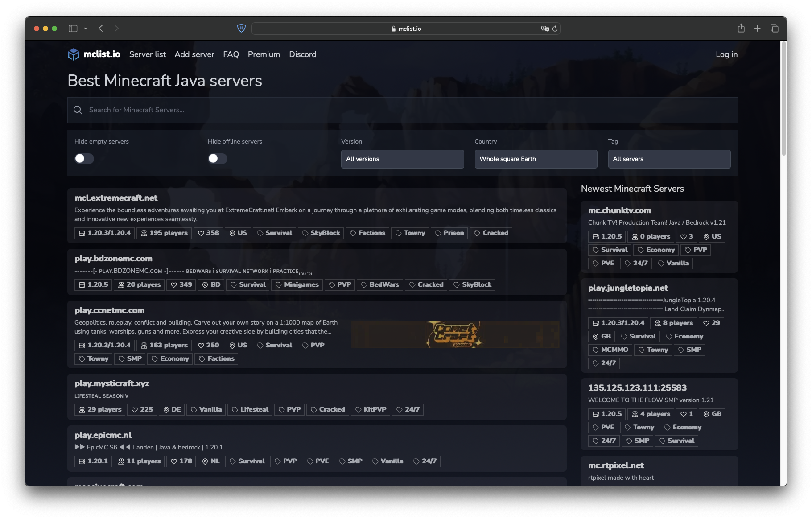Go forward with the forward arrow
This screenshot has width=812, height=519.
click(x=116, y=29)
